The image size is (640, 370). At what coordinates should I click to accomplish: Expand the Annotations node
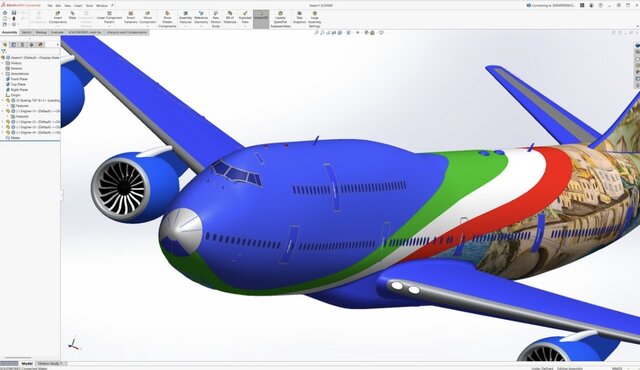pos(3,74)
